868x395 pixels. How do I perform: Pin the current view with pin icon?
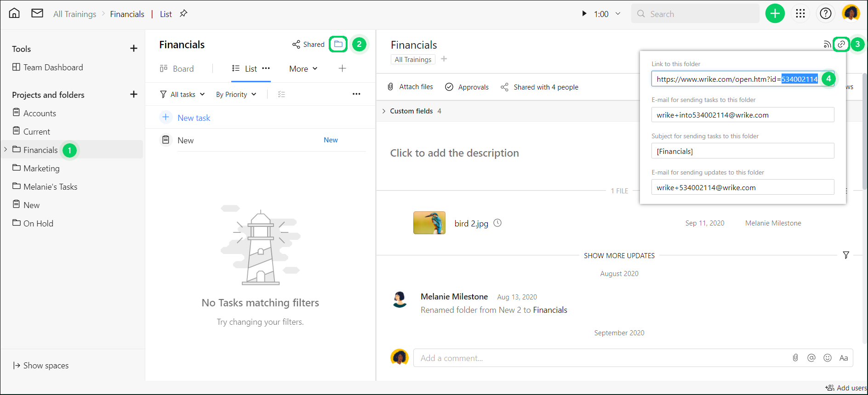coord(183,13)
